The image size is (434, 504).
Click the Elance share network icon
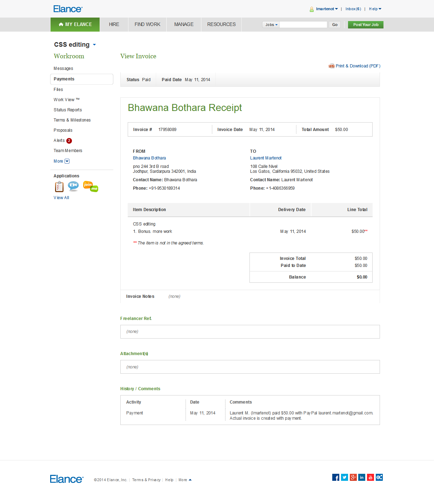[x=379, y=477]
